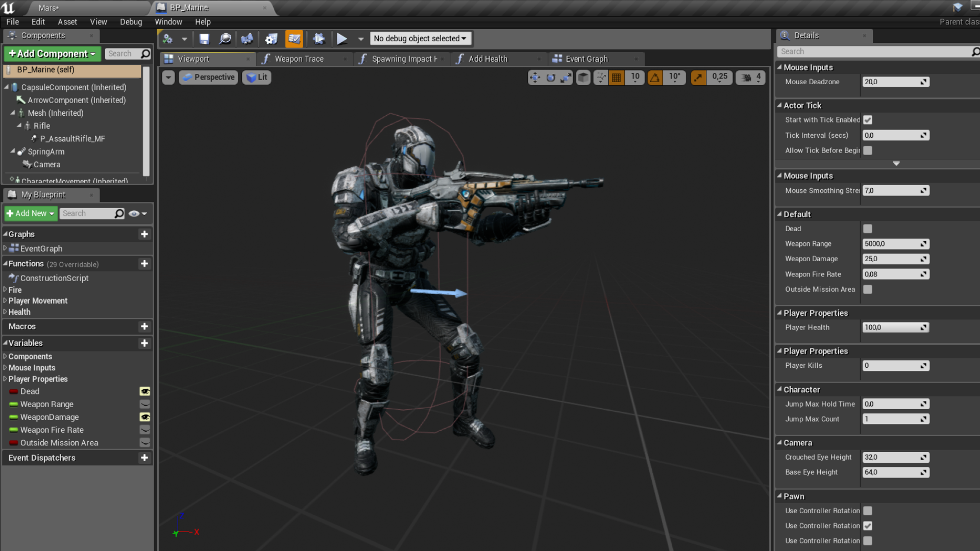The image size is (980, 551).
Task: Click the Compile blueprint toolbar icon
Action: click(x=167, y=39)
